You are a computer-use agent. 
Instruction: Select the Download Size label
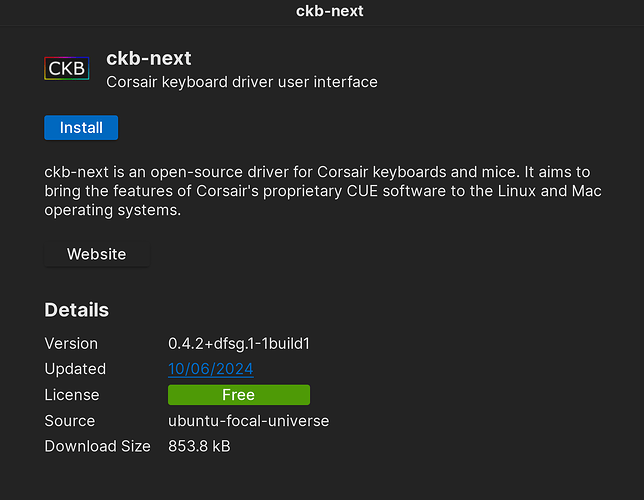[x=97, y=446]
